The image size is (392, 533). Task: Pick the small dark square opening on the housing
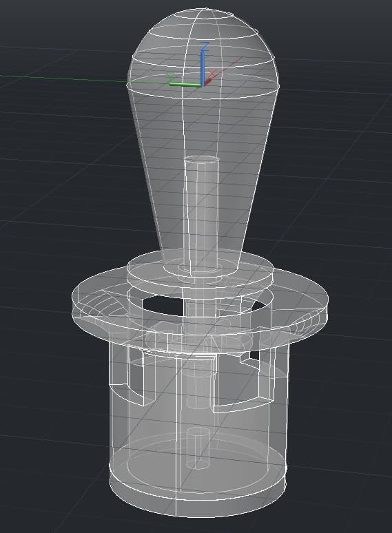coord(254,355)
